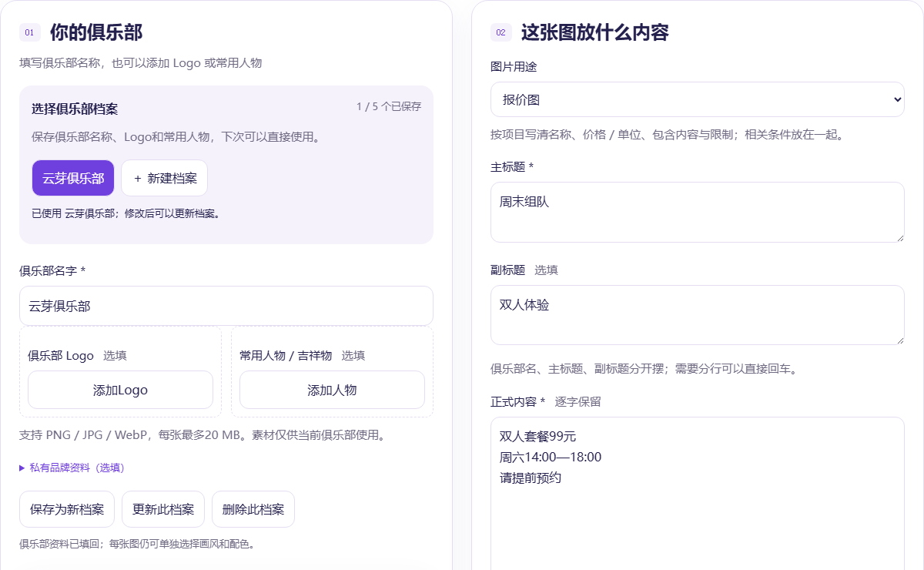Image resolution: width=924 pixels, height=570 pixels.
Task: Click the 1 / 5 个已保存 count text
Action: tap(389, 107)
